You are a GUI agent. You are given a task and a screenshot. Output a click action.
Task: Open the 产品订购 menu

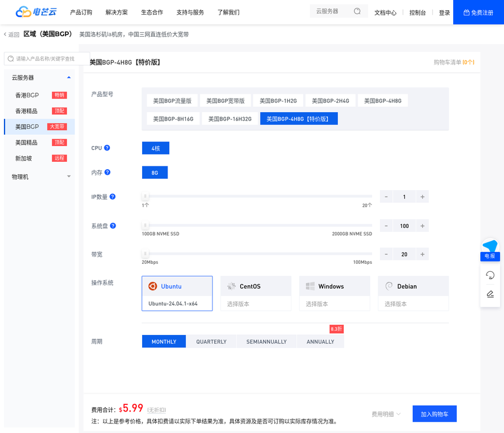coord(81,12)
